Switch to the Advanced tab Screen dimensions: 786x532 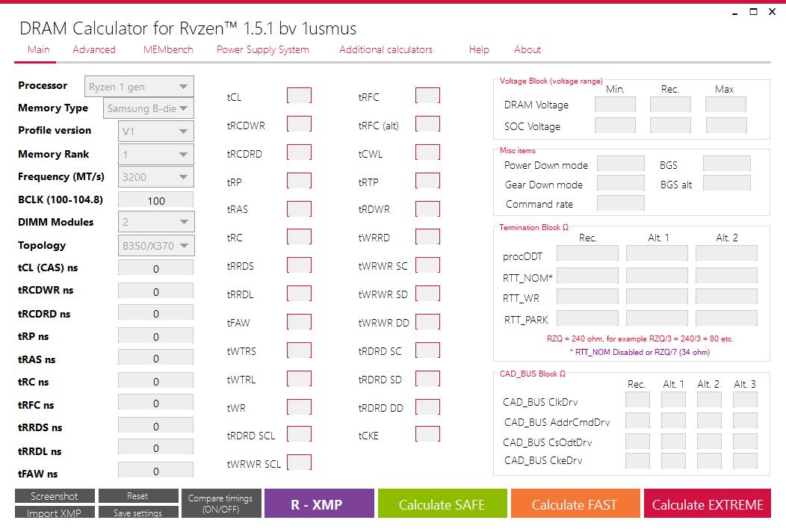coord(93,49)
